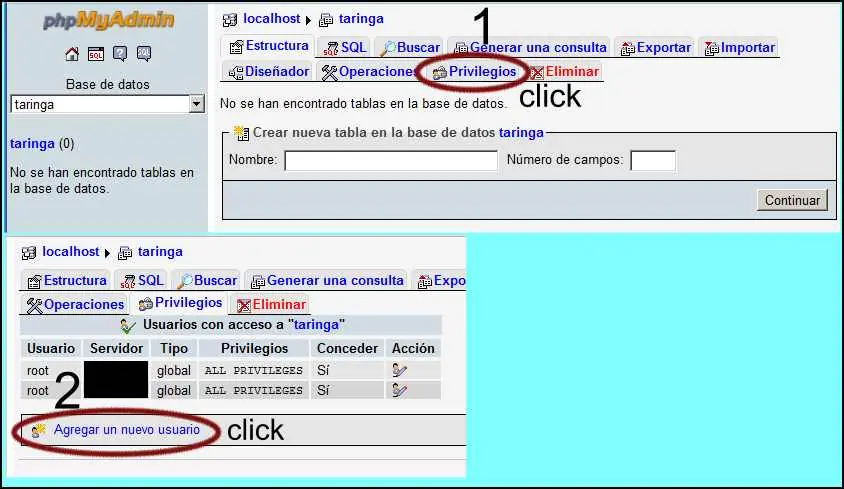
Task: Click database icon beside top taringa breadcrumb
Action: point(326,20)
